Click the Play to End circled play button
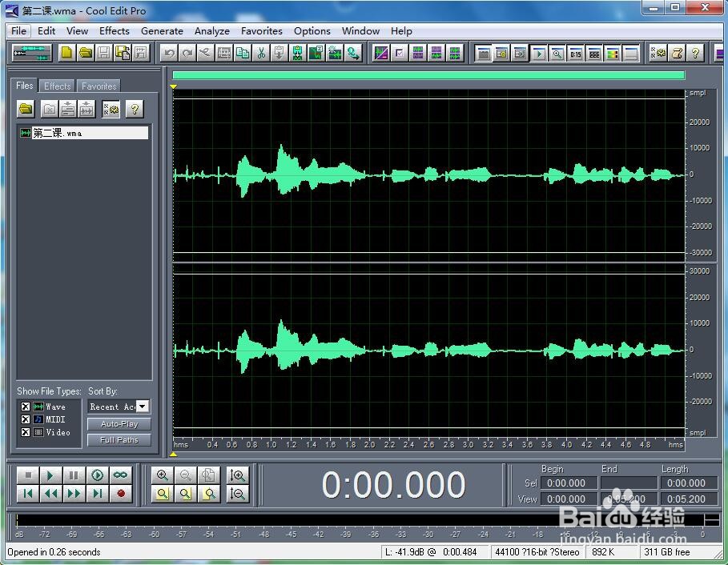Image resolution: width=728 pixels, height=565 pixels. [97, 475]
